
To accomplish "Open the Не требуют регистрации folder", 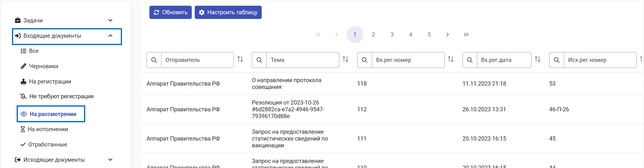I will (x=61, y=96).
